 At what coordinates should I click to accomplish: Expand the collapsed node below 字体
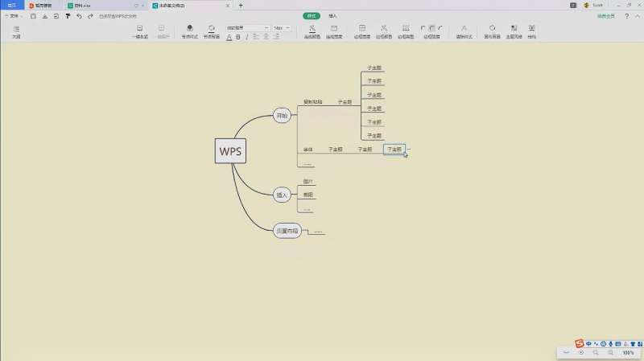(x=307, y=164)
